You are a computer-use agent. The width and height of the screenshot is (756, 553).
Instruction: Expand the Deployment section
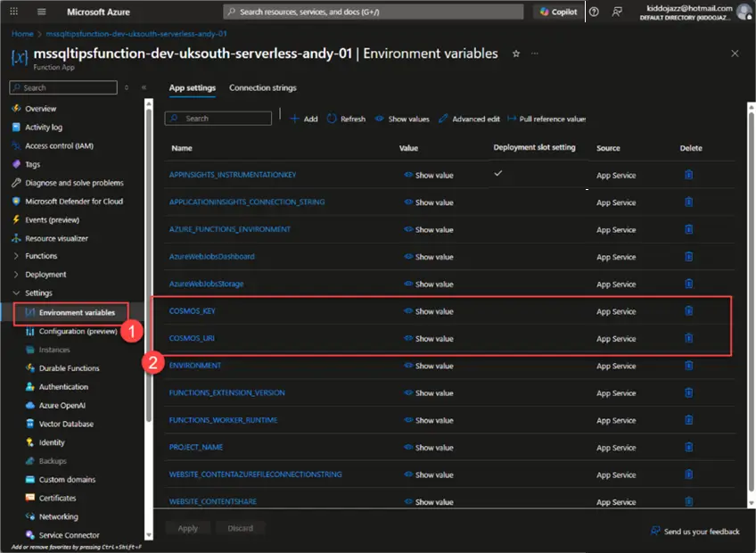pos(45,275)
